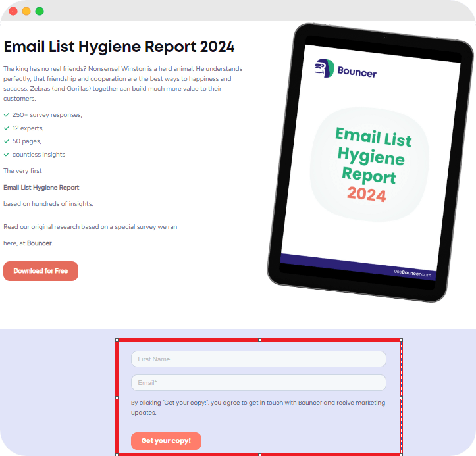Click 'The very first' text line
Image resolution: width=476 pixels, height=456 pixels.
click(22, 171)
